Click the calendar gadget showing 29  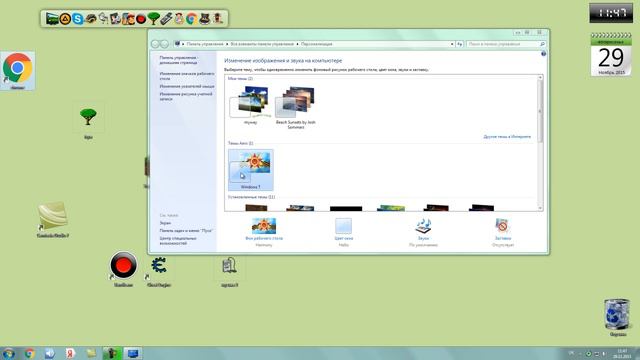click(x=611, y=55)
